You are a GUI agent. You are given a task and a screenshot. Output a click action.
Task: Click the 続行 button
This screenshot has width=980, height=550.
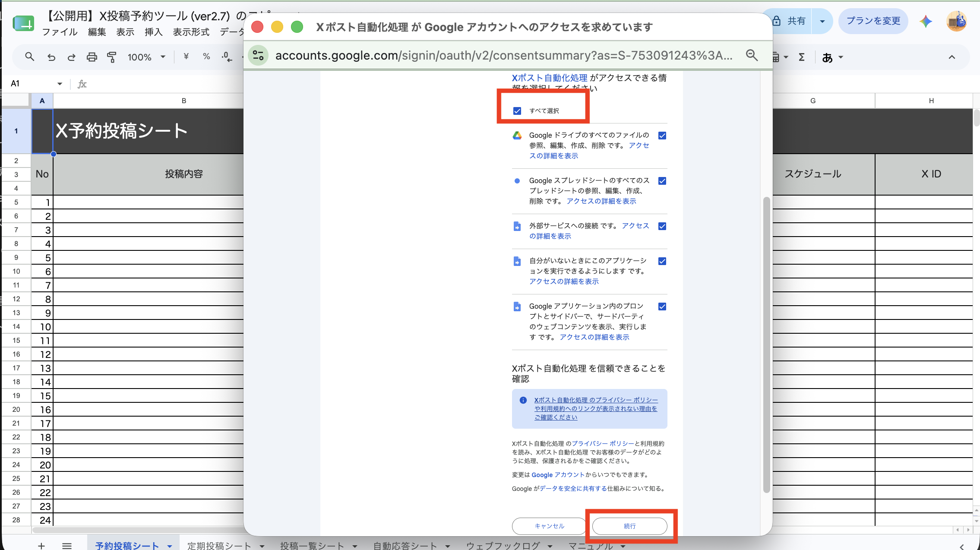click(x=630, y=526)
